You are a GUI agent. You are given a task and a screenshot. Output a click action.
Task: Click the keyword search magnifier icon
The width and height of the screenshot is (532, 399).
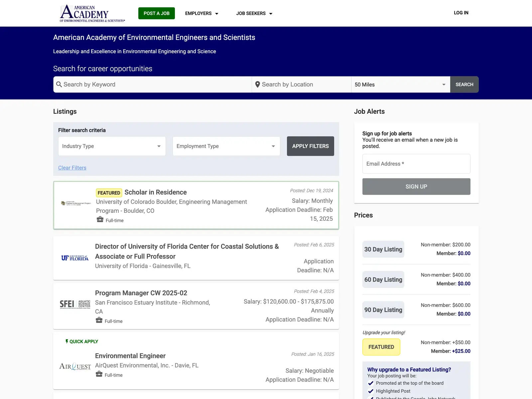pyautogui.click(x=59, y=84)
